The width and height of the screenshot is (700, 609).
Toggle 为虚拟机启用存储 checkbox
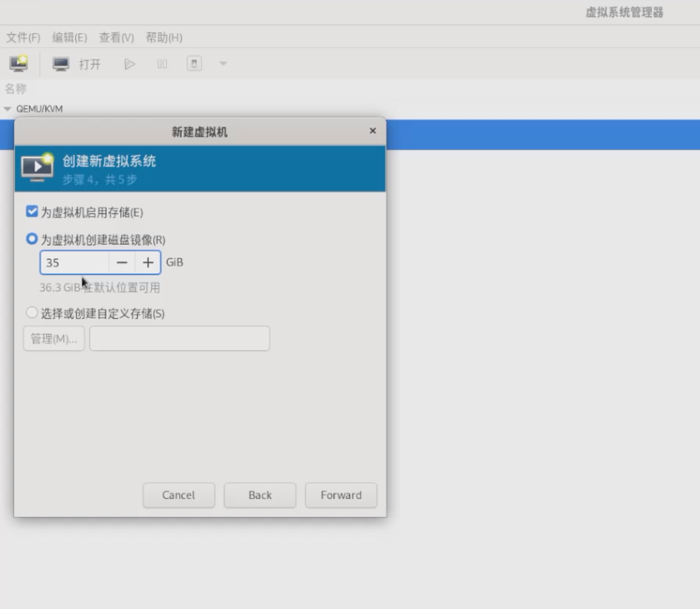click(32, 212)
